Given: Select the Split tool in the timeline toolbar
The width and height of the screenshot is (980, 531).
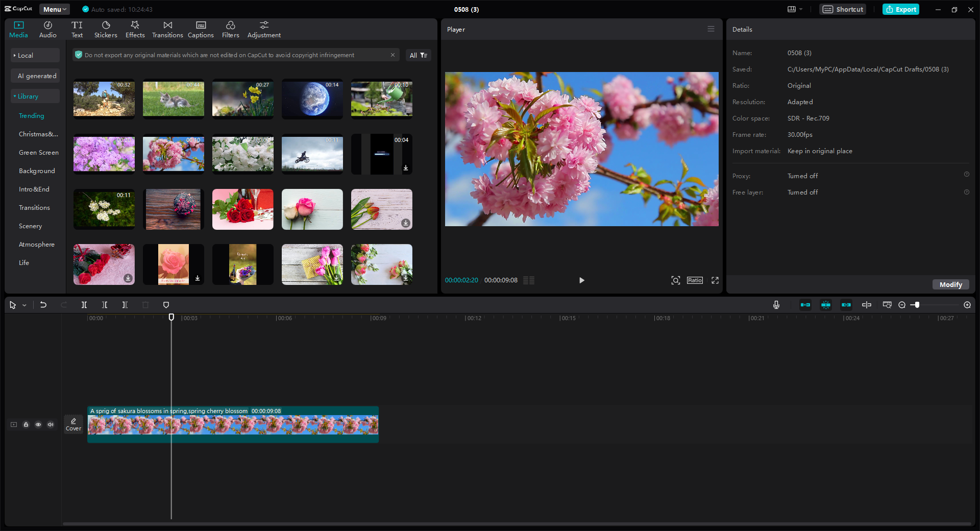Looking at the screenshot, I should 84,305.
